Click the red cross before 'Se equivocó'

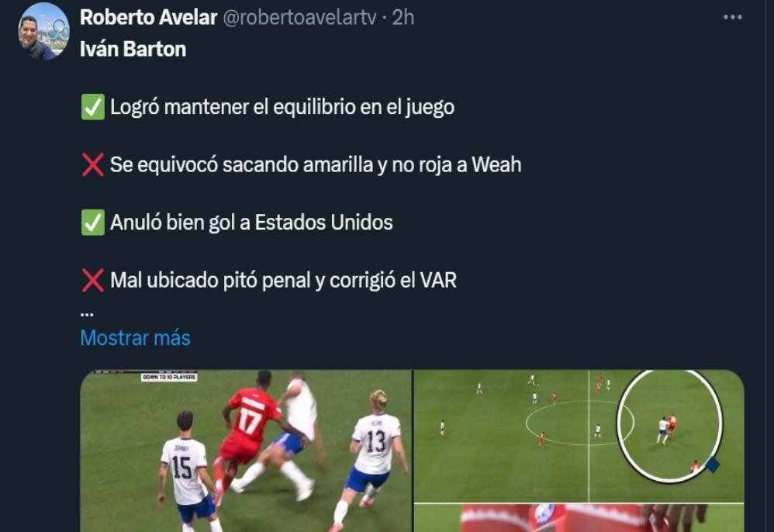[x=93, y=165]
